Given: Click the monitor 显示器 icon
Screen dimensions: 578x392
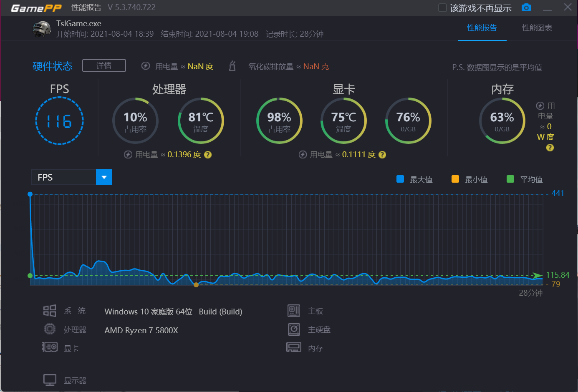Looking at the screenshot, I should 50,380.
